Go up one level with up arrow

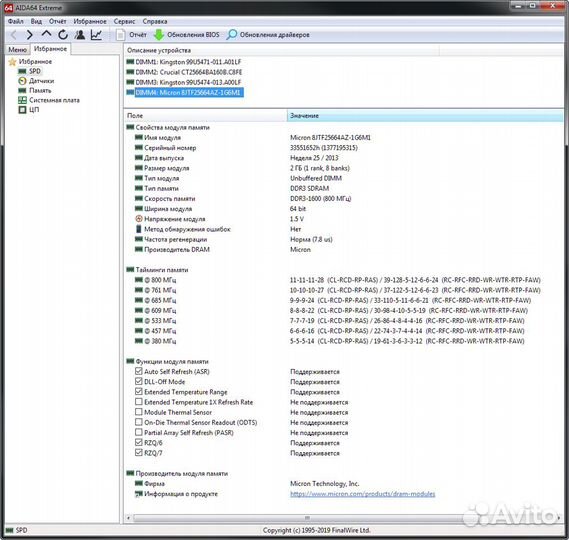pyautogui.click(x=46, y=34)
